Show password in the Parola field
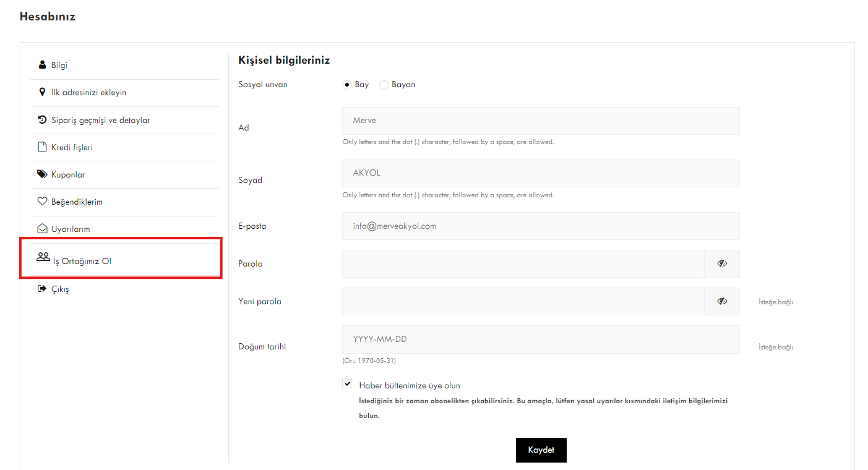The height and width of the screenshot is (470, 868). pyautogui.click(x=721, y=263)
